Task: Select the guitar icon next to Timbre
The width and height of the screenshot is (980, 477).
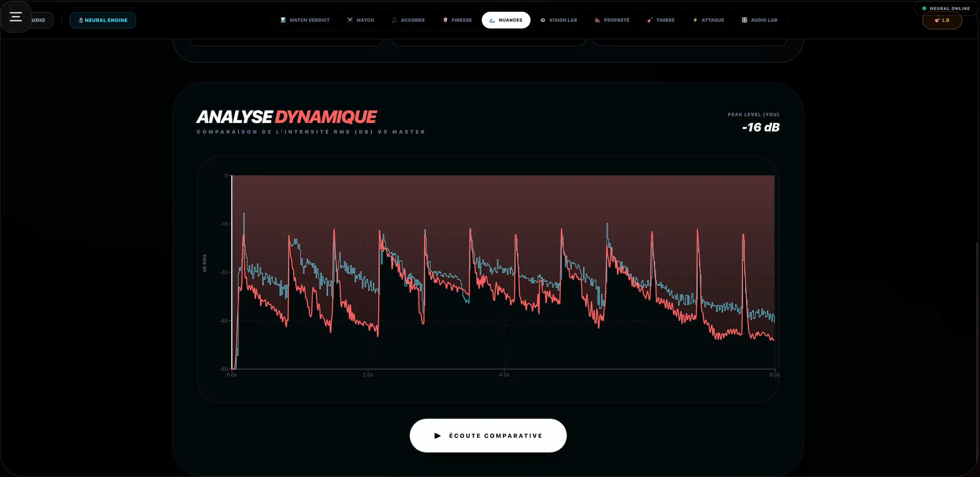Action: tap(650, 20)
